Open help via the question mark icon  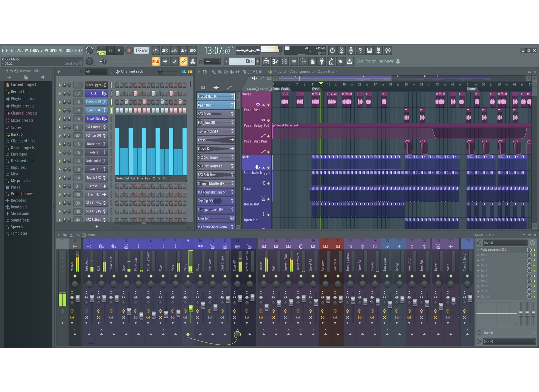[360, 50]
